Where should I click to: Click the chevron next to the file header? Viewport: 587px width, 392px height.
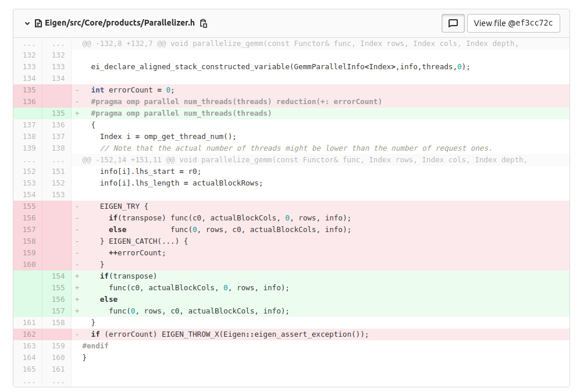(x=27, y=23)
